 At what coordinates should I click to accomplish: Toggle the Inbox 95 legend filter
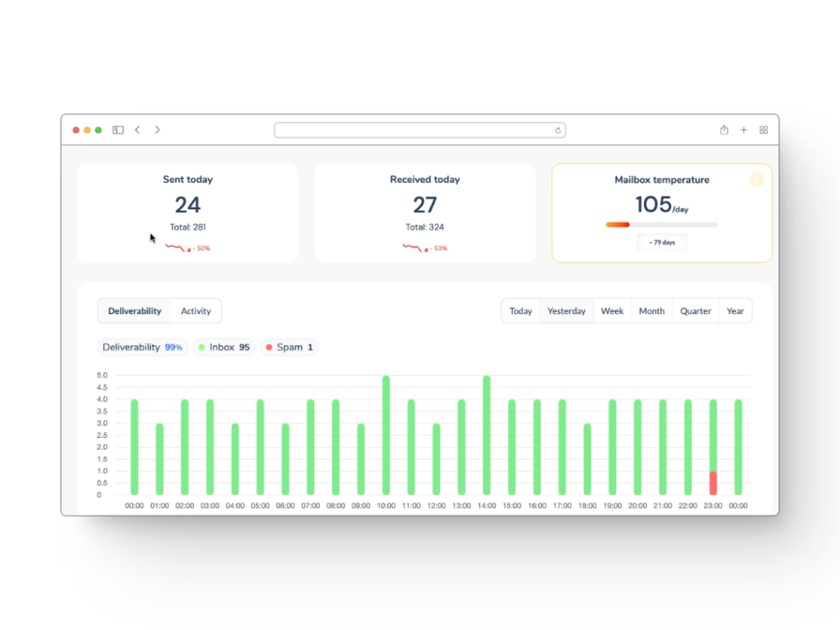225,347
